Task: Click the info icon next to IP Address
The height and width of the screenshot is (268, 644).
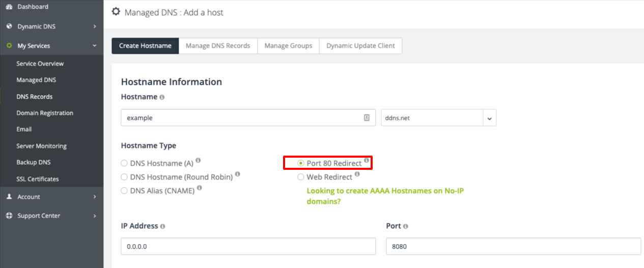Action: coord(162,226)
